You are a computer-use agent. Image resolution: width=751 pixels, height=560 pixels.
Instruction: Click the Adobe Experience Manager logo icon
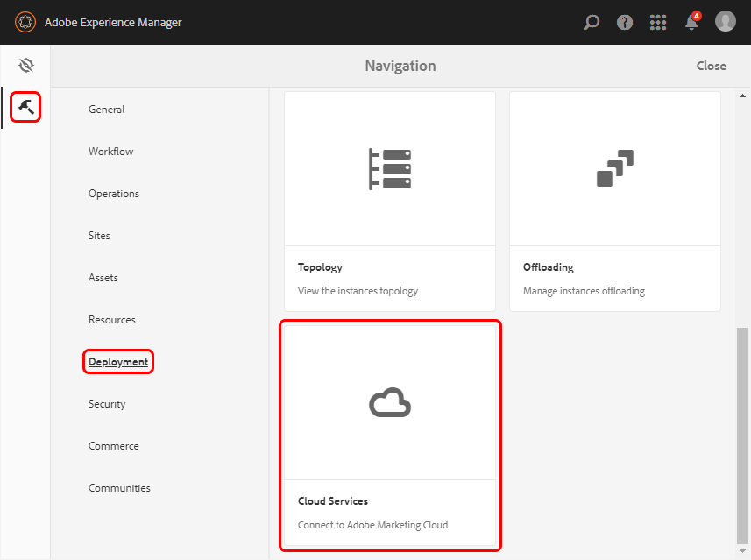25,22
